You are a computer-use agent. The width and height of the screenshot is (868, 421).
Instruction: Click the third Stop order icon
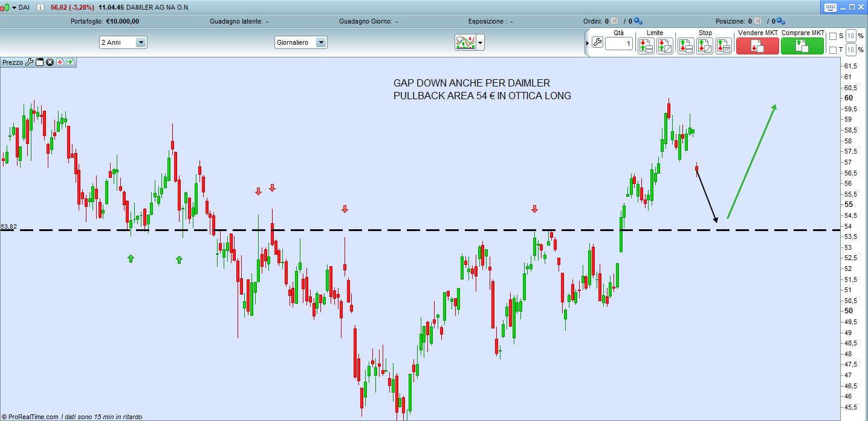[724, 45]
